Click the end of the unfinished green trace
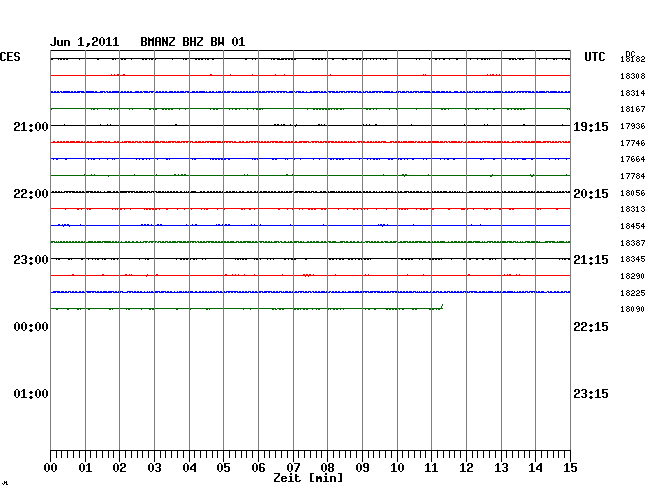This screenshot has height=494, width=650. 442,306
